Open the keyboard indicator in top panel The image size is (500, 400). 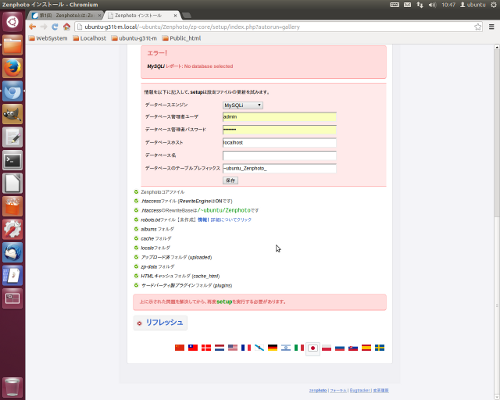(394, 5)
